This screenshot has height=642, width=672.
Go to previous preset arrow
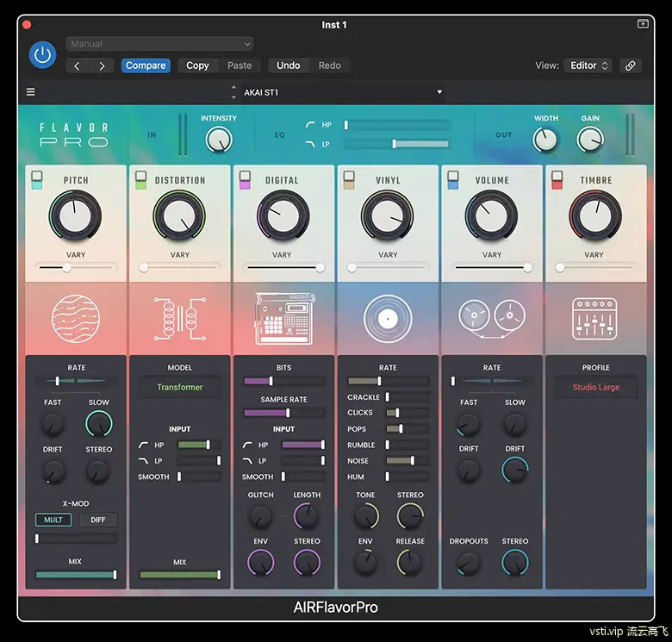point(78,66)
